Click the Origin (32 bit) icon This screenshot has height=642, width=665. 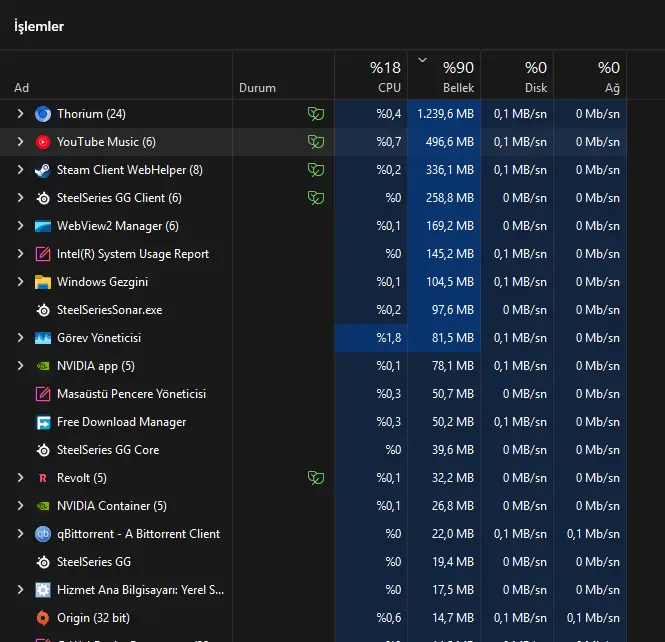pyautogui.click(x=43, y=618)
